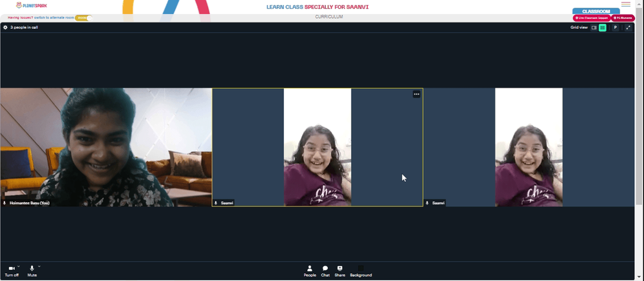Click the 'Grid view' label
This screenshot has height=281, width=644.
(x=579, y=28)
